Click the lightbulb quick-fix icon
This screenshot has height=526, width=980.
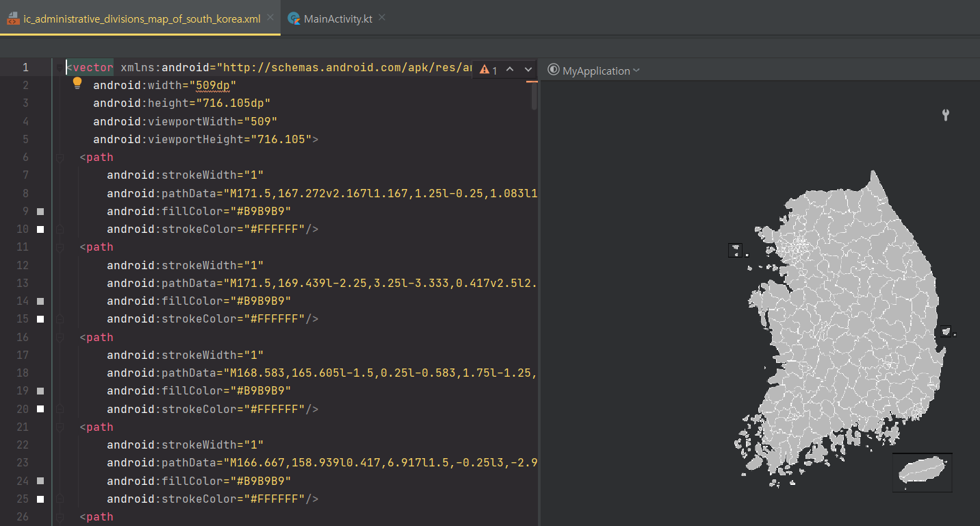pyautogui.click(x=77, y=83)
